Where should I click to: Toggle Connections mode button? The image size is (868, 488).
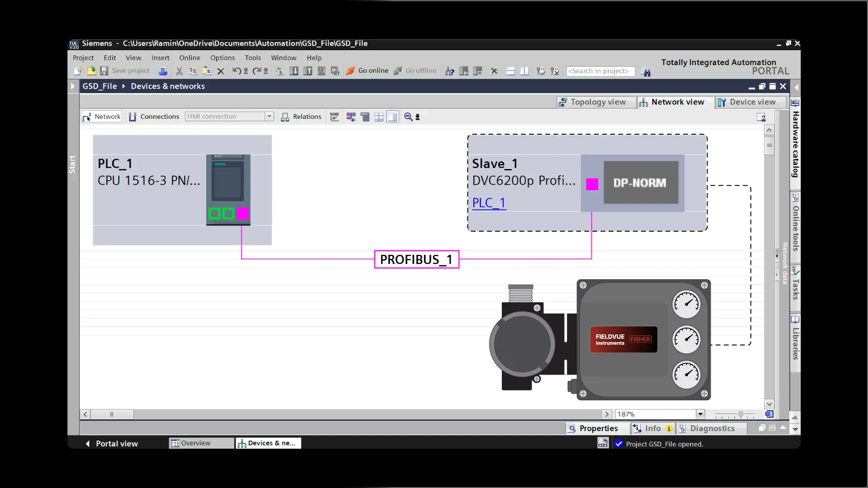(154, 117)
